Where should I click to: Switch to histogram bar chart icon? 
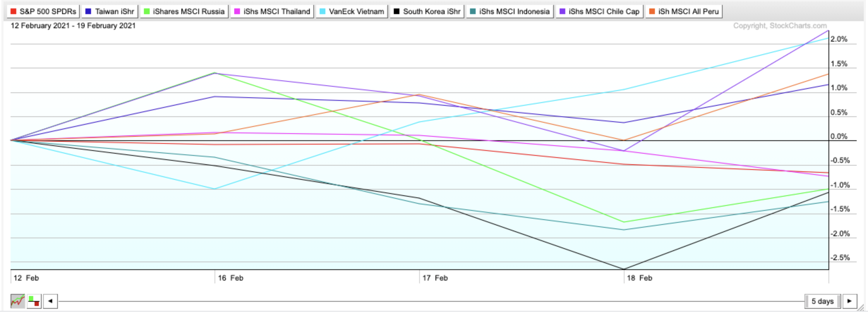[x=34, y=301]
